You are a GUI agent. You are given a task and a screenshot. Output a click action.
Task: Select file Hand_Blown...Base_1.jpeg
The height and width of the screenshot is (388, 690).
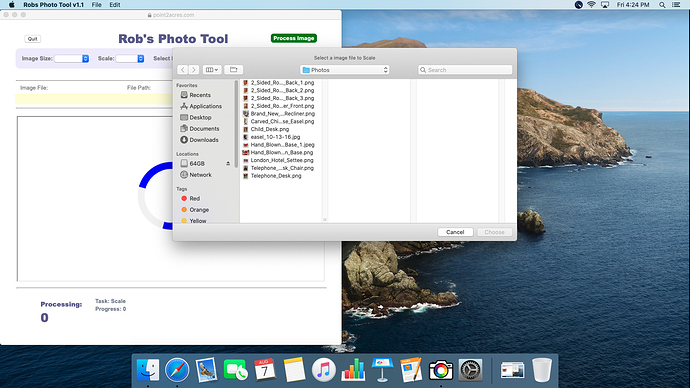(x=279, y=145)
